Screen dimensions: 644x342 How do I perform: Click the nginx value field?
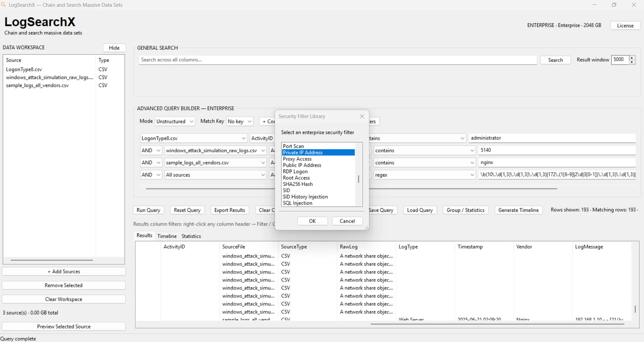coord(557,162)
